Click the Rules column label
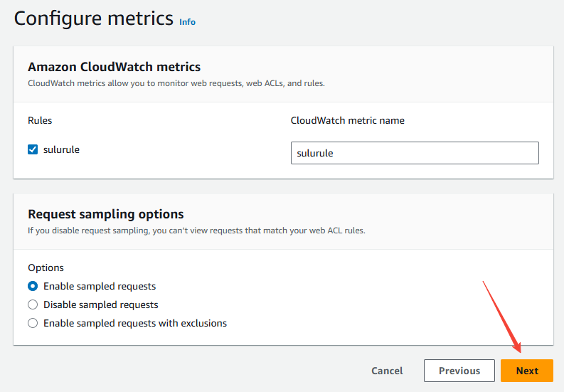 coord(40,120)
